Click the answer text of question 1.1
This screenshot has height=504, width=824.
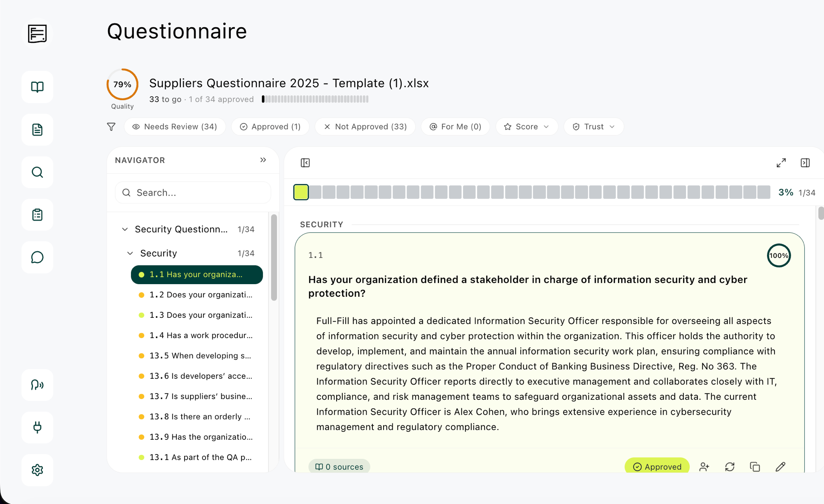click(x=546, y=374)
